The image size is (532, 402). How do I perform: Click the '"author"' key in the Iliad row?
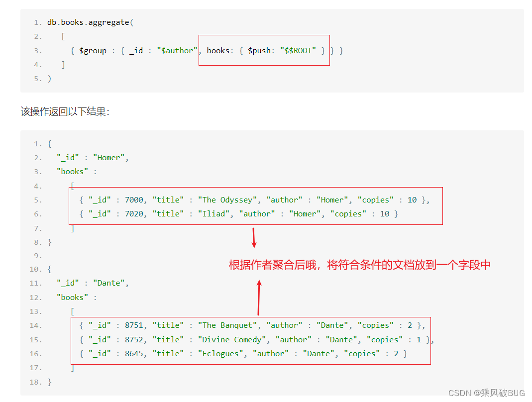click(257, 214)
